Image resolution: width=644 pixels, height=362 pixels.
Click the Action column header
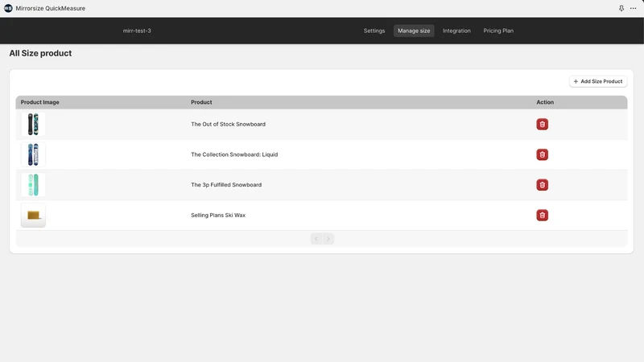(x=545, y=102)
